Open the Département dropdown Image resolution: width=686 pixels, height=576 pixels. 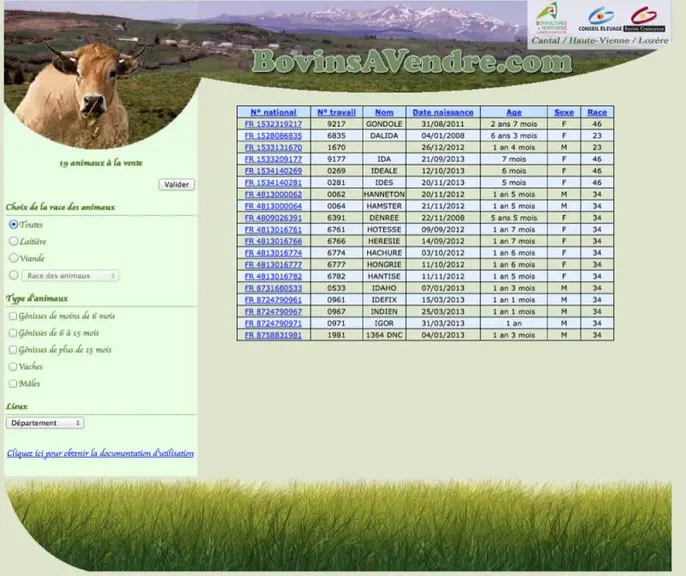45,423
